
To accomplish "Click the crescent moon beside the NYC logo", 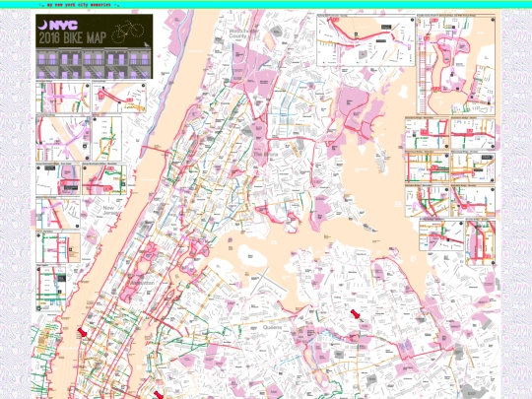I will tap(42, 25).
